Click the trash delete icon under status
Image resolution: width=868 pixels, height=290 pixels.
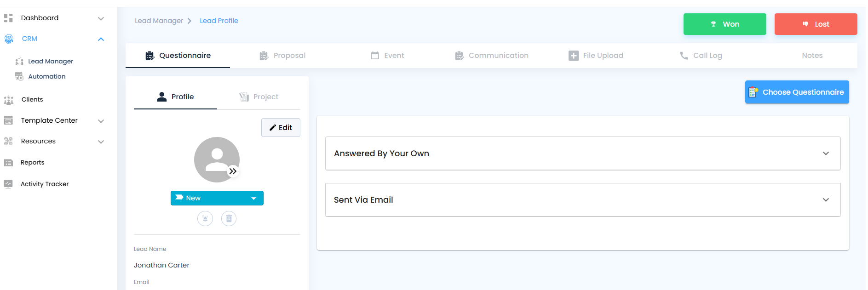pyautogui.click(x=229, y=218)
